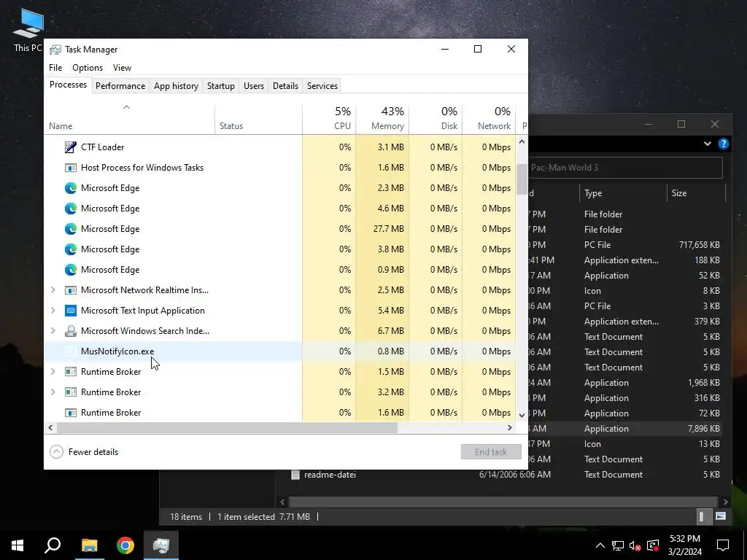The image size is (747, 560).
Task: Open the View menu
Action: pos(122,68)
